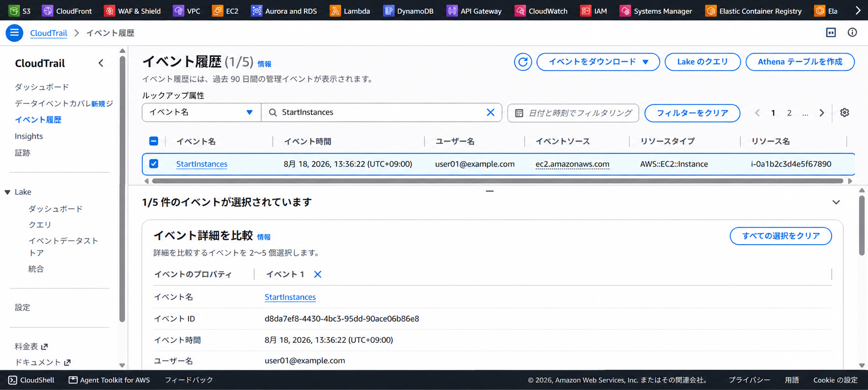
Task: Open the CloudWatch service shortcut icon
Action: [520, 11]
